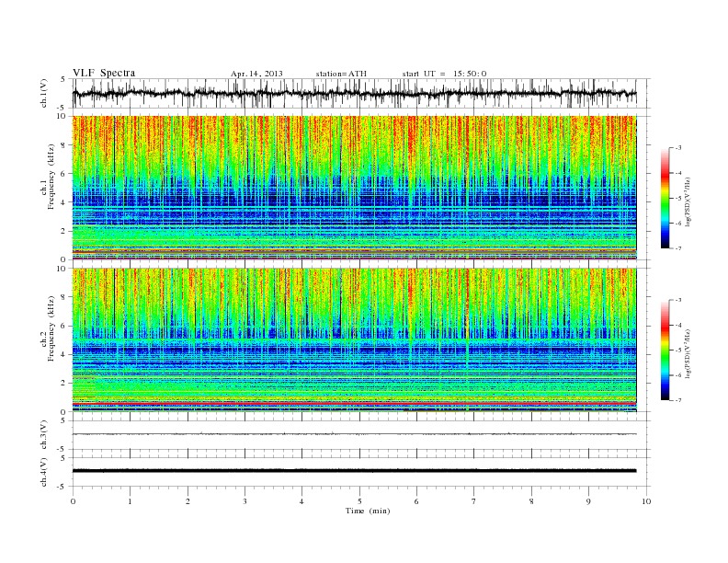The height and width of the screenshot is (563, 728).
Task: Click the upper colorbar log(PSD) label
Action: click(x=689, y=201)
